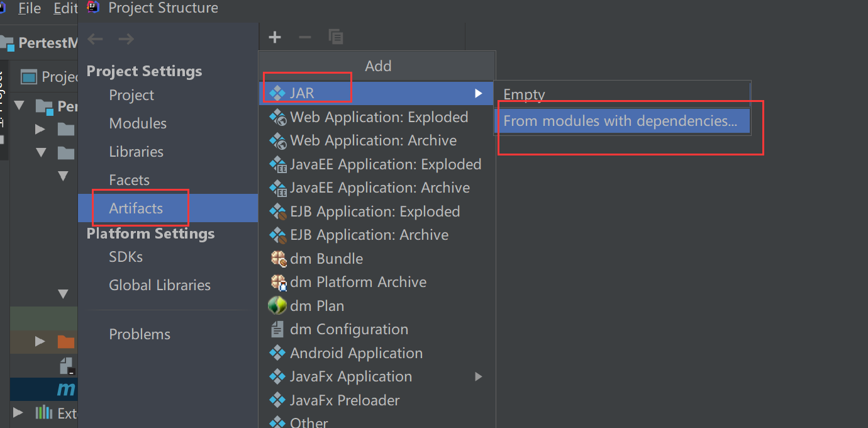Click the back navigation arrow

[95, 40]
